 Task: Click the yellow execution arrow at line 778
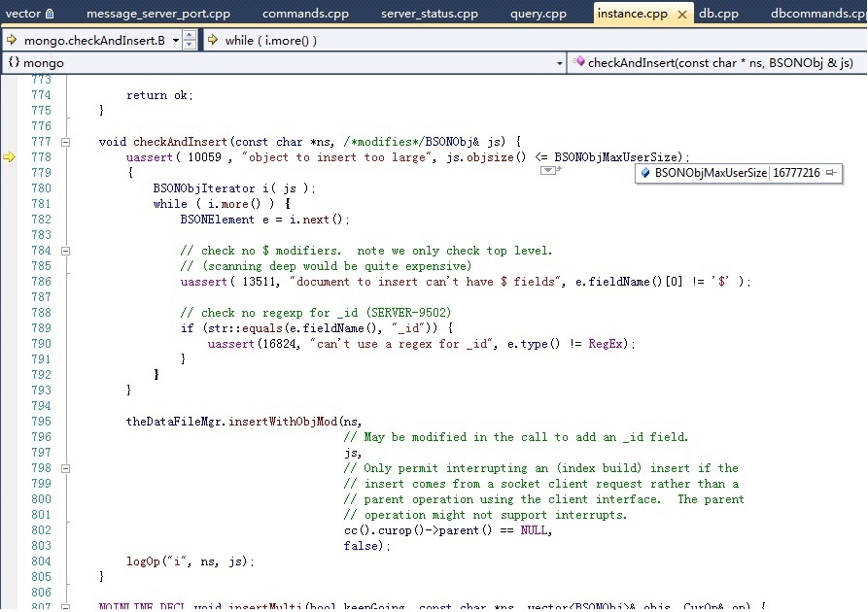click(9, 157)
